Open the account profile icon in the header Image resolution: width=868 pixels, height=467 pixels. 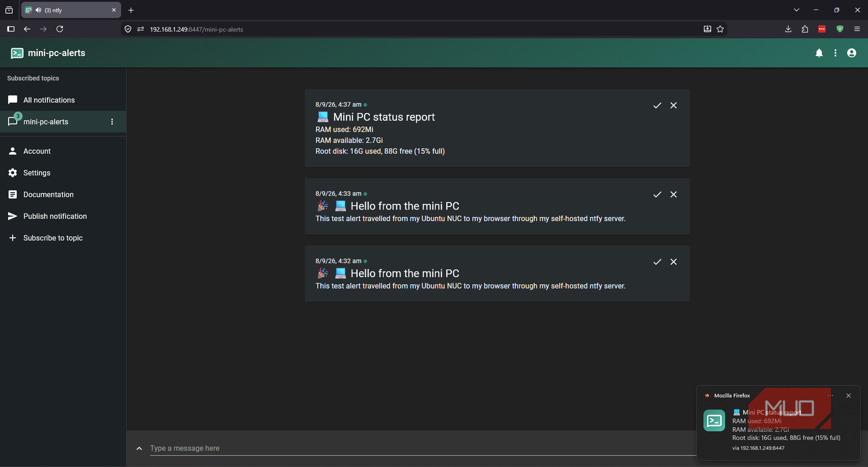[x=851, y=53]
